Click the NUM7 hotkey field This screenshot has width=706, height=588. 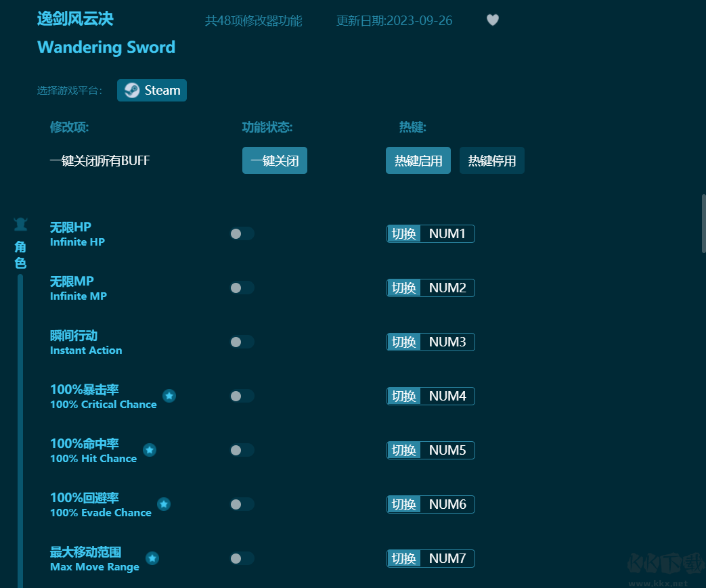point(447,558)
